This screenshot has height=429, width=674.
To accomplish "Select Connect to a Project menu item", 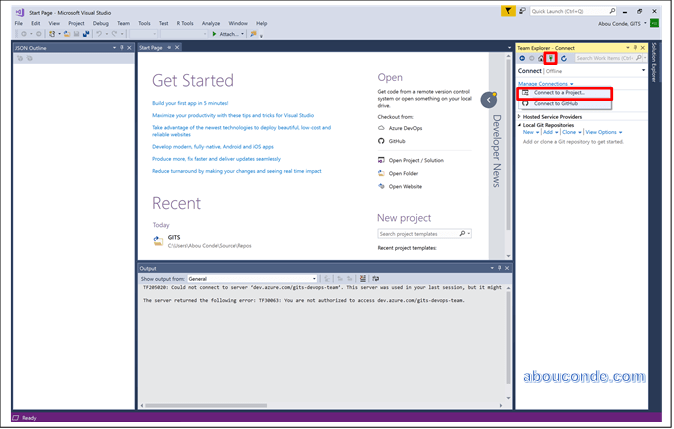I will pos(558,93).
